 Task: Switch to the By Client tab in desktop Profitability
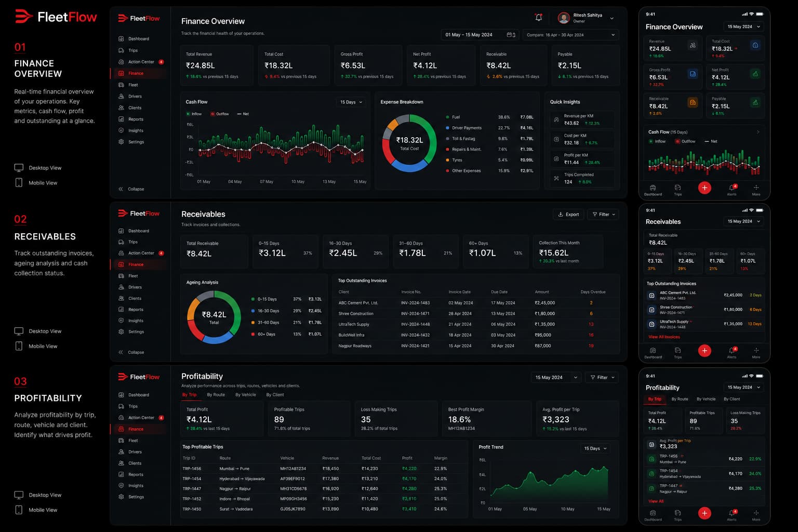[x=275, y=395]
